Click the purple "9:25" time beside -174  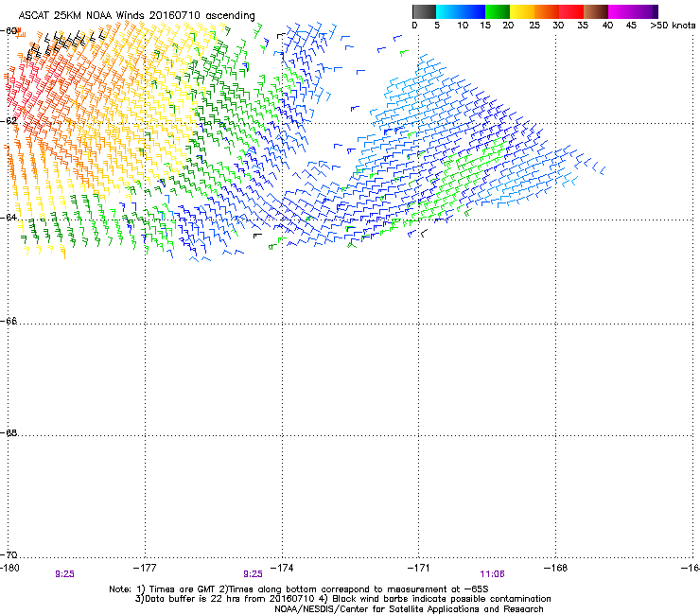tap(253, 574)
